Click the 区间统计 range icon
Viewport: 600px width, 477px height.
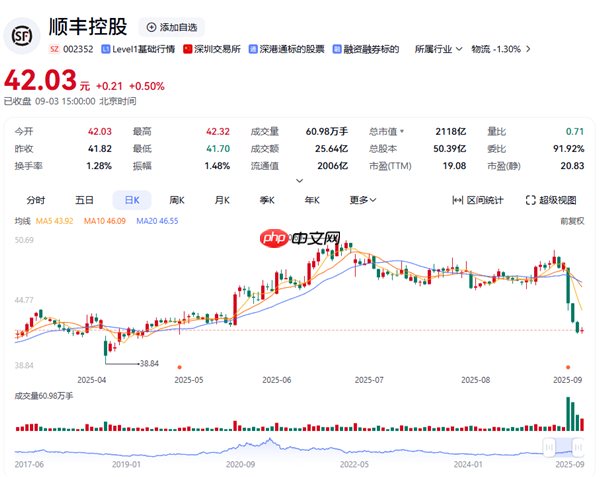(x=457, y=200)
